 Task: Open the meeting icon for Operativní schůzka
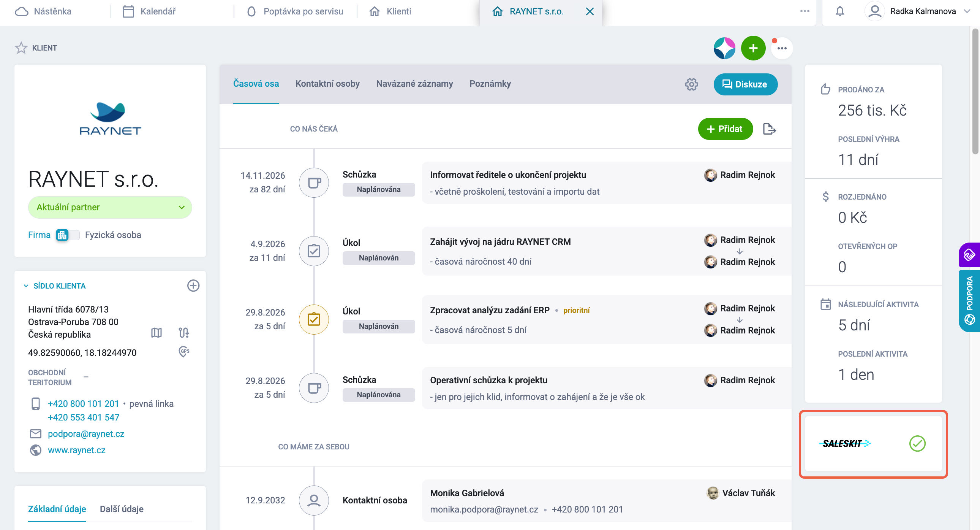(x=314, y=388)
